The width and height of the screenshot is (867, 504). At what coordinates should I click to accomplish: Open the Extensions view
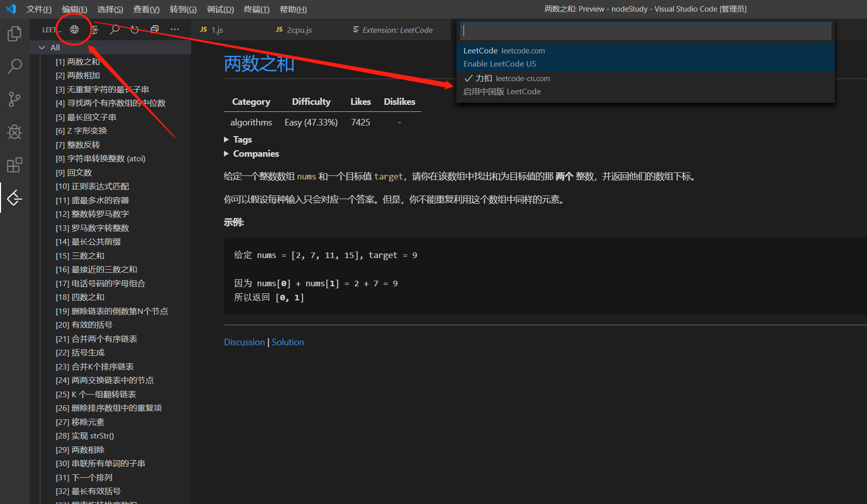(15, 165)
